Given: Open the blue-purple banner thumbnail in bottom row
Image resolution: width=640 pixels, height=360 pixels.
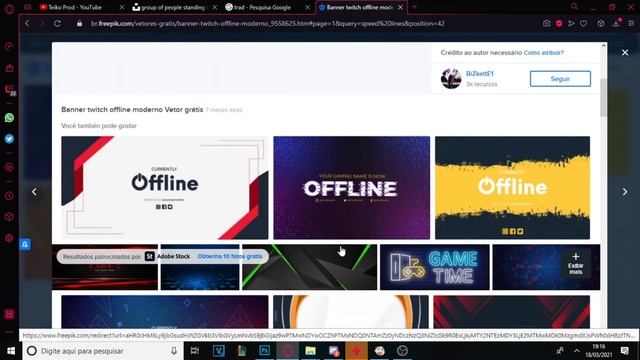Looking at the screenshot, I should click(x=165, y=312).
